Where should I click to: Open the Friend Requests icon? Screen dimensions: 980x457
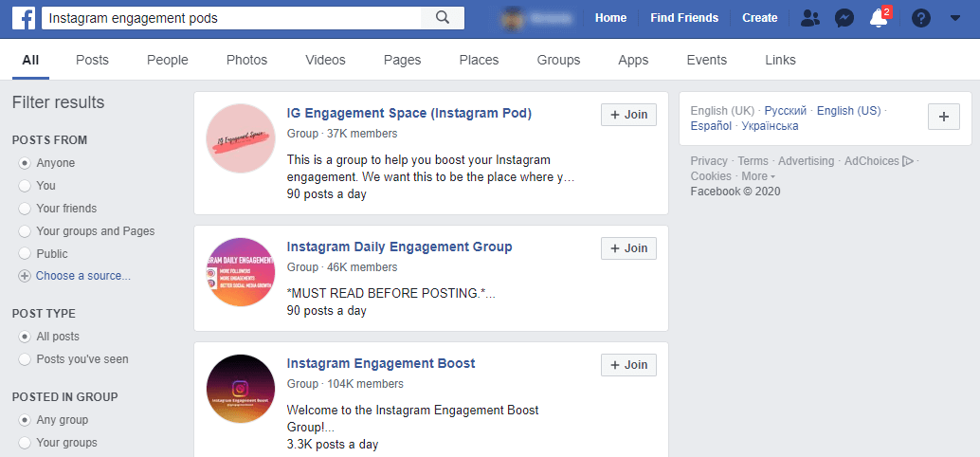(x=810, y=18)
